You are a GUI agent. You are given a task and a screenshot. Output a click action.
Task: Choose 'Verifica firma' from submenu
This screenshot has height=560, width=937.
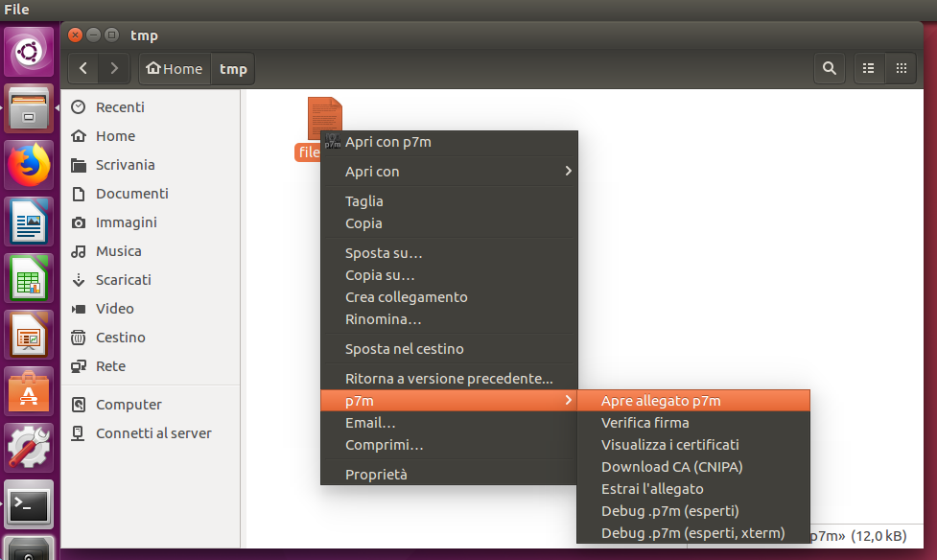(x=644, y=423)
